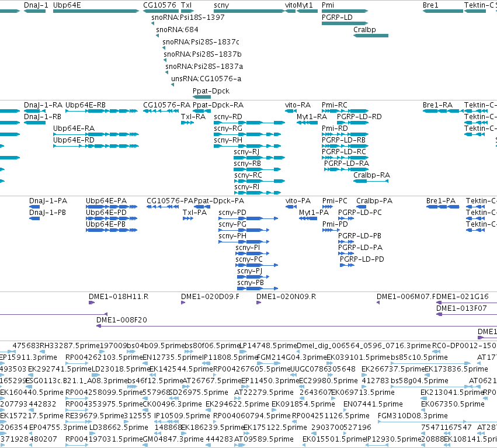Image resolution: width=497 pixels, height=448 pixels.
Task: Select EST FGM310D08.3prime label
Action: [413, 416]
